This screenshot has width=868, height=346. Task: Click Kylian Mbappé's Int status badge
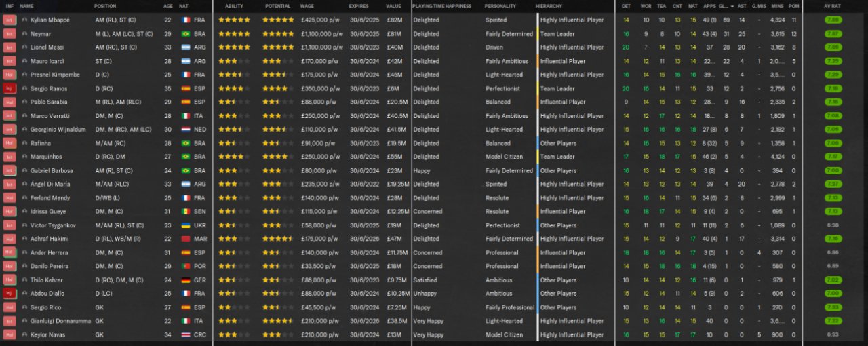[9, 20]
